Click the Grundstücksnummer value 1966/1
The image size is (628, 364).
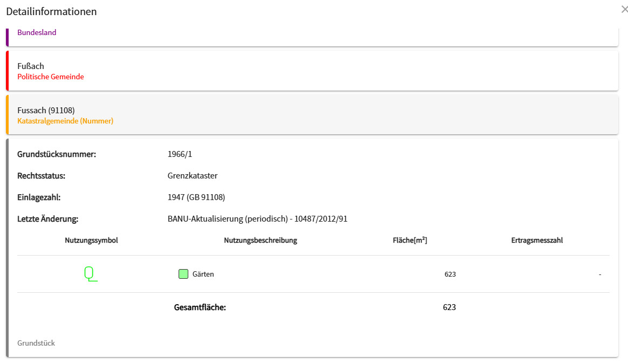(180, 154)
